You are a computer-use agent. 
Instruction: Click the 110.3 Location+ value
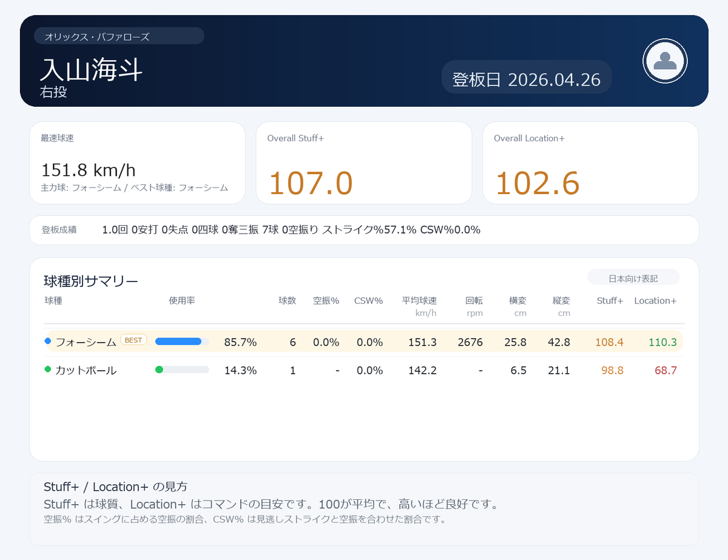click(x=662, y=342)
